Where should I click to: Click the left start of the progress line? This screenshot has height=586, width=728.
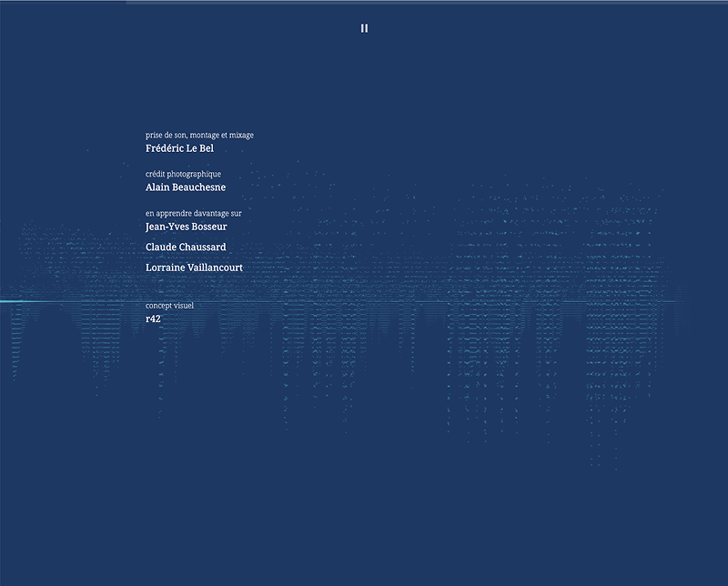[5, 300]
